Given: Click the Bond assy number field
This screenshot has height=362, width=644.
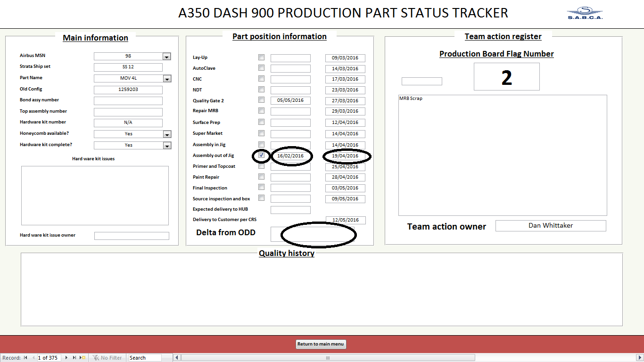Looking at the screenshot, I should point(128,101).
